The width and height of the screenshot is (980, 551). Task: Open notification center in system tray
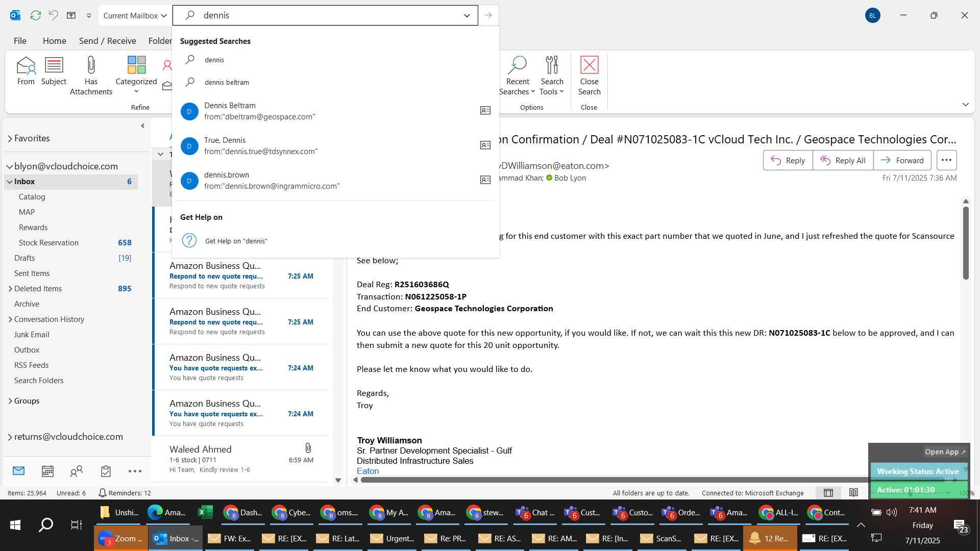[x=961, y=527]
